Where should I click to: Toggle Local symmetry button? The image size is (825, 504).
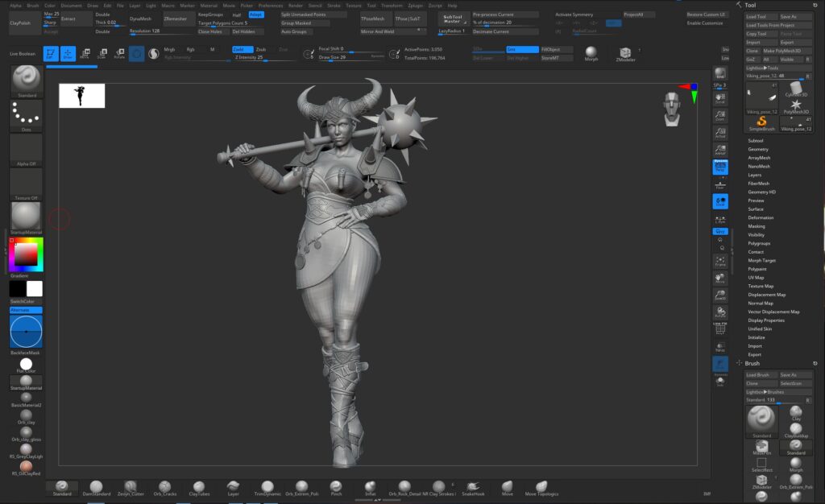click(720, 201)
